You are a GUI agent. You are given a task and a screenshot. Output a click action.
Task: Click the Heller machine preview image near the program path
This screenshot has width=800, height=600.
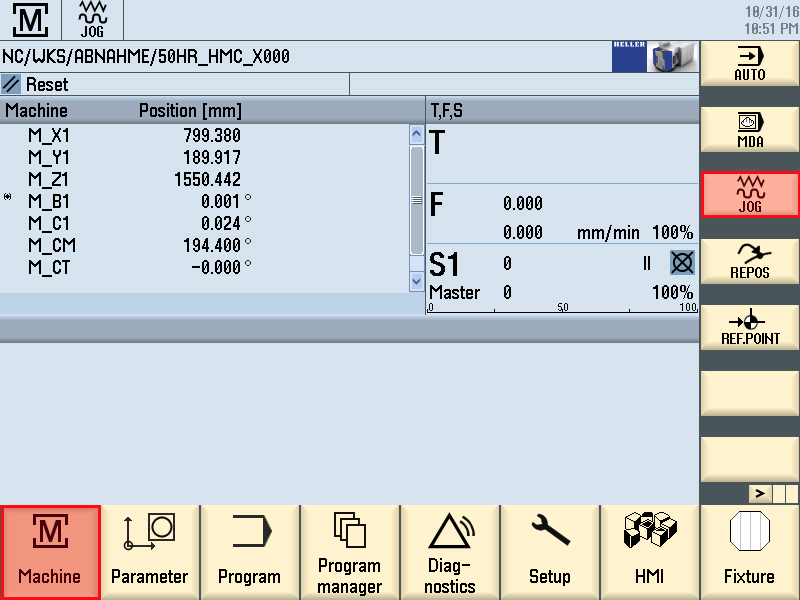click(x=672, y=57)
